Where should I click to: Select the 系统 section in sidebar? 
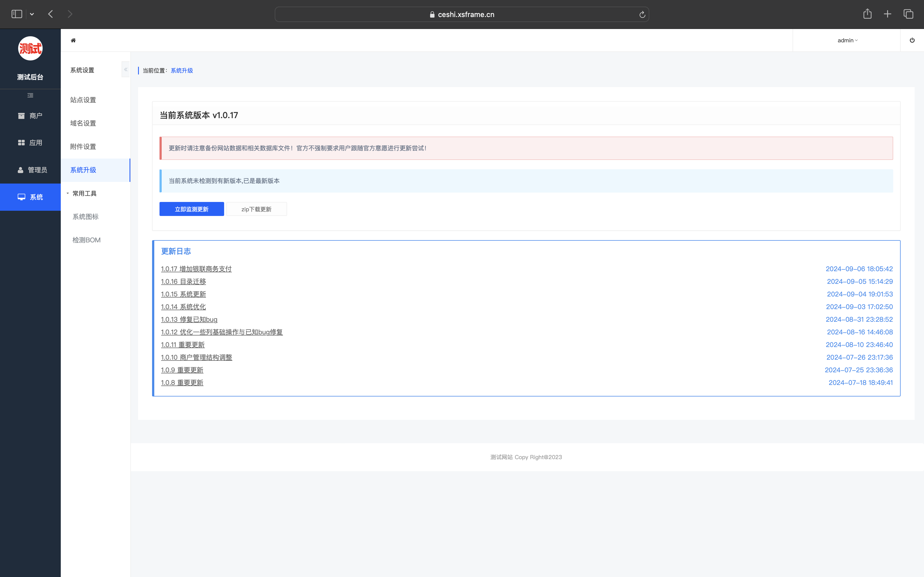click(30, 197)
